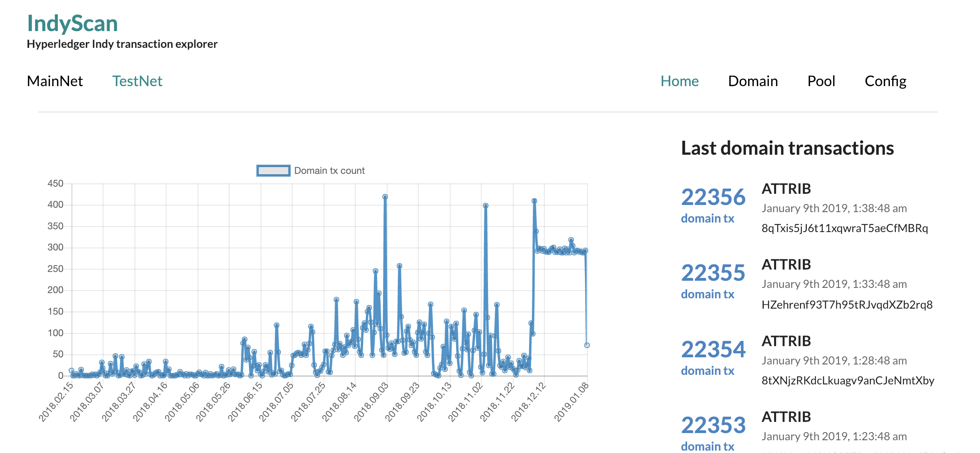Open transaction number 22356
The image size is (980, 453).
(713, 197)
